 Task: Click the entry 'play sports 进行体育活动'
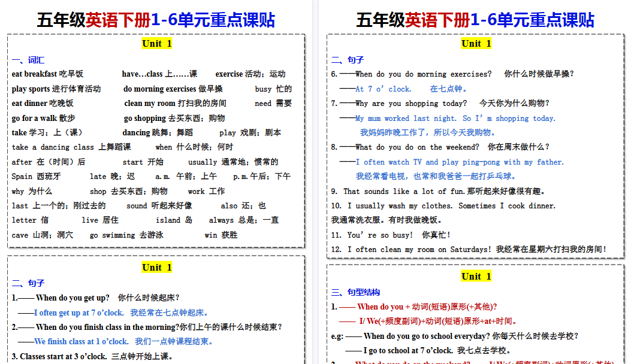(56, 89)
